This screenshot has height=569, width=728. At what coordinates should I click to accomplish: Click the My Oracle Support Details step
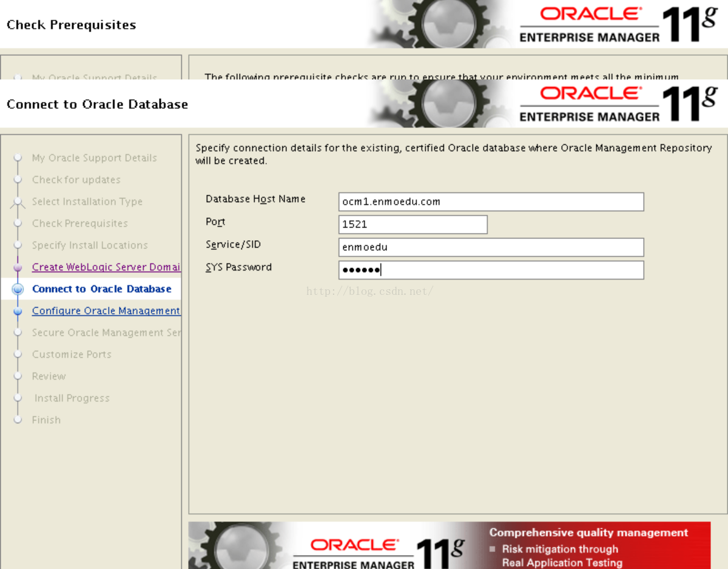point(95,158)
